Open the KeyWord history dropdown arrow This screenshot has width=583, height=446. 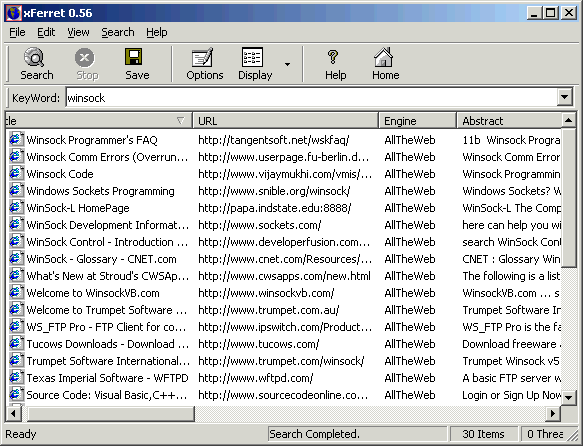(564, 98)
